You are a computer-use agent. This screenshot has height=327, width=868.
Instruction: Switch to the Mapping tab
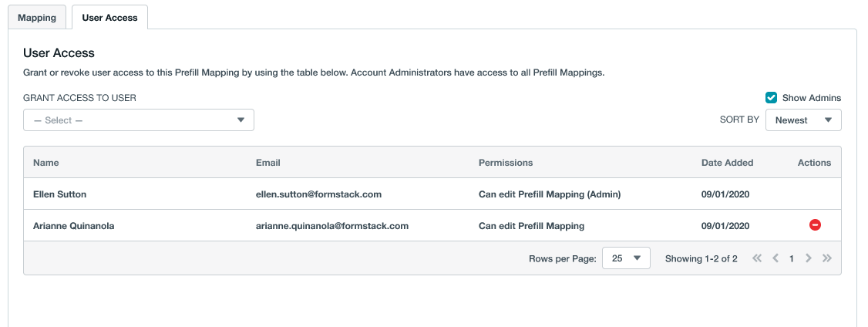(x=36, y=17)
